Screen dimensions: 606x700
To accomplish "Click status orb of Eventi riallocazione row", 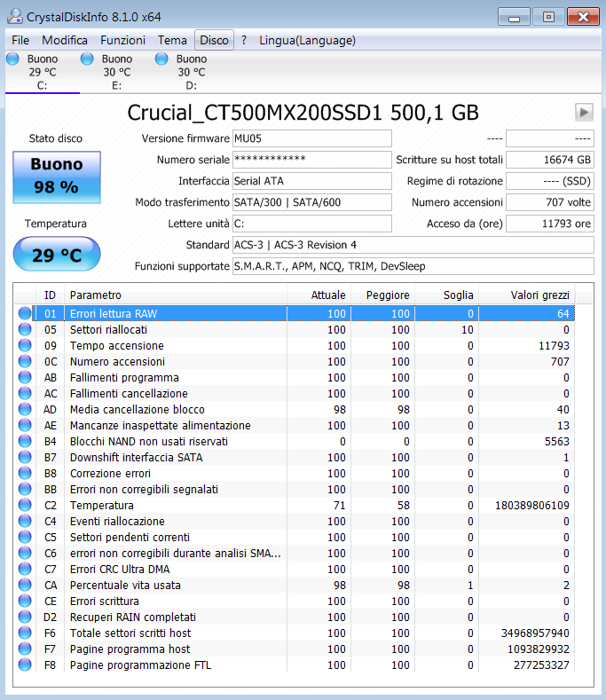I will pyautogui.click(x=25, y=521).
